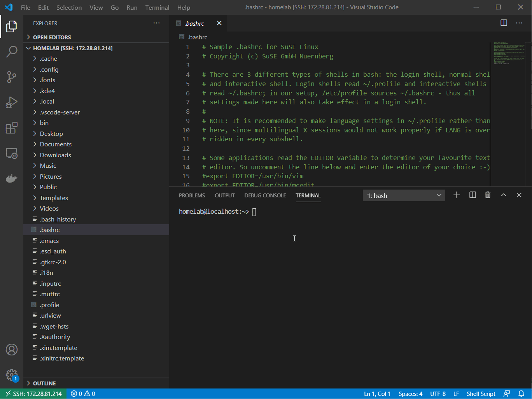The height and width of the screenshot is (399, 532).
Task: Change indentation via Spaces: 4
Action: point(410,394)
